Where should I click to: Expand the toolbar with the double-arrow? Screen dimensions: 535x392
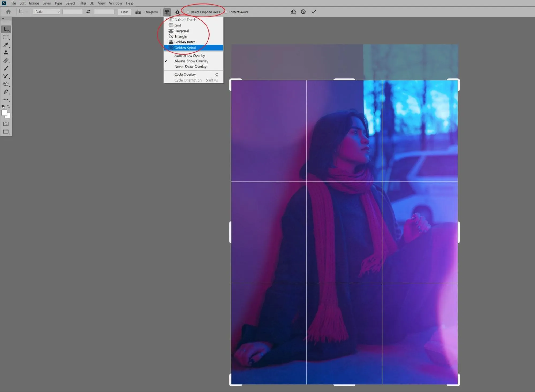(3, 18)
